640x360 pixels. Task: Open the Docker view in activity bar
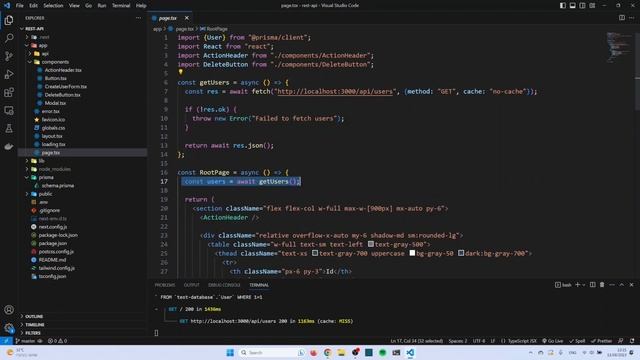tap(9, 147)
